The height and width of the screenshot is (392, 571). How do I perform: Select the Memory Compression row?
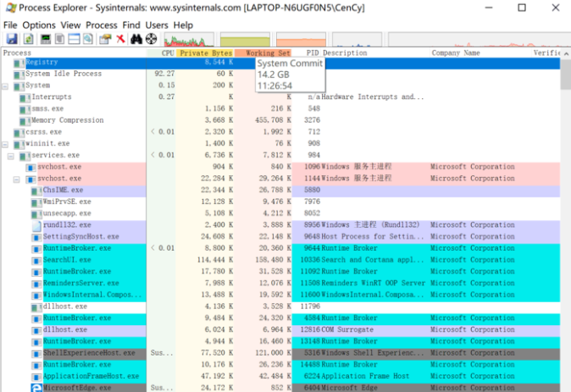pos(280,120)
